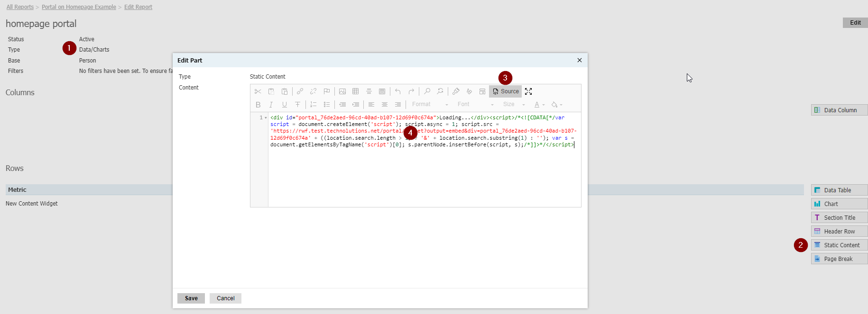This screenshot has height=314, width=868.
Task: Click the No filters have been set text
Action: (x=126, y=71)
